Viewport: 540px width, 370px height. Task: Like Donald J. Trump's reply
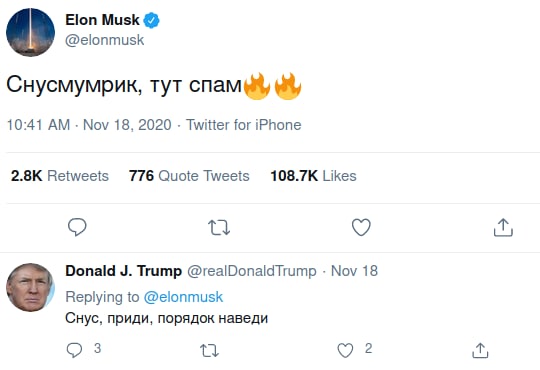(345, 350)
